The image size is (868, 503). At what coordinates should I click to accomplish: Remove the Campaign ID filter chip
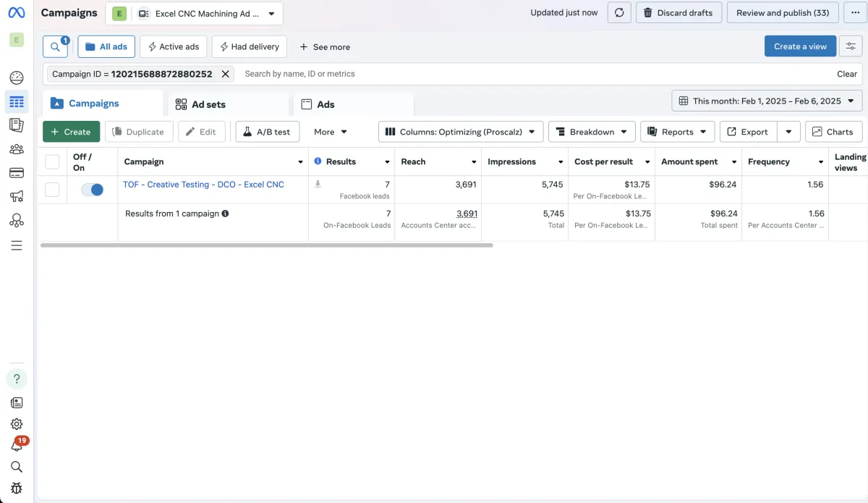(225, 74)
